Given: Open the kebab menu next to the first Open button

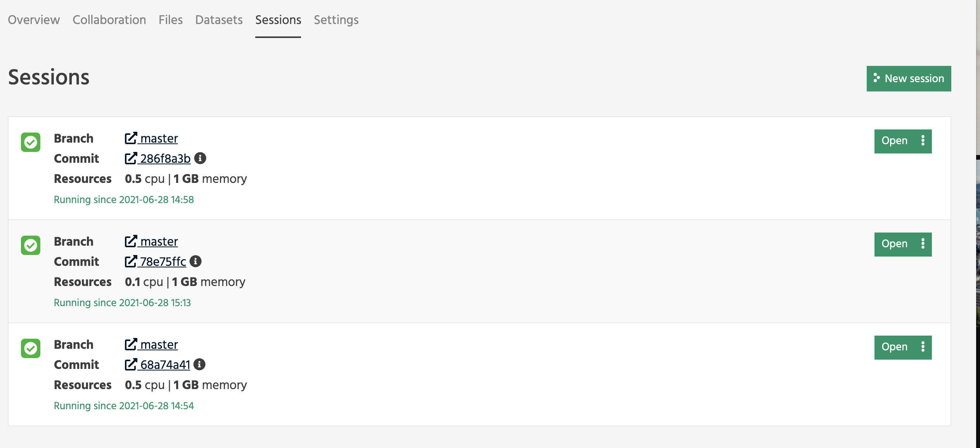Looking at the screenshot, I should 923,141.
